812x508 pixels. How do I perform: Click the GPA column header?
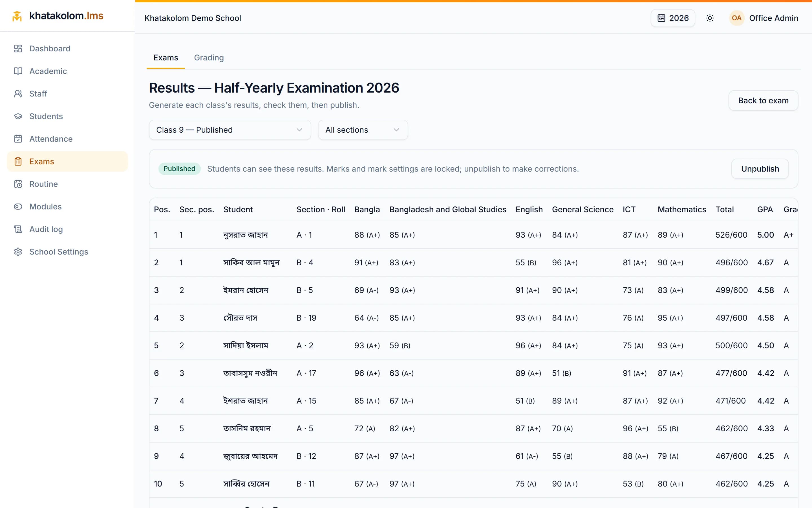point(765,209)
